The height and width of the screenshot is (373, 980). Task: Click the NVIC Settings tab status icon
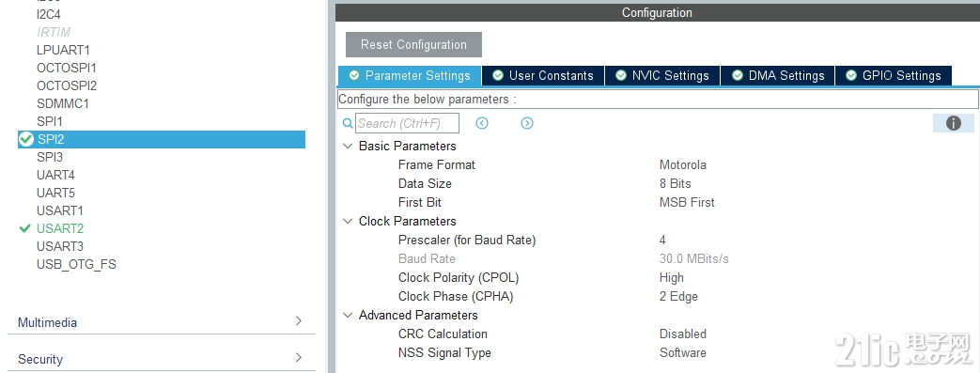[x=621, y=75]
